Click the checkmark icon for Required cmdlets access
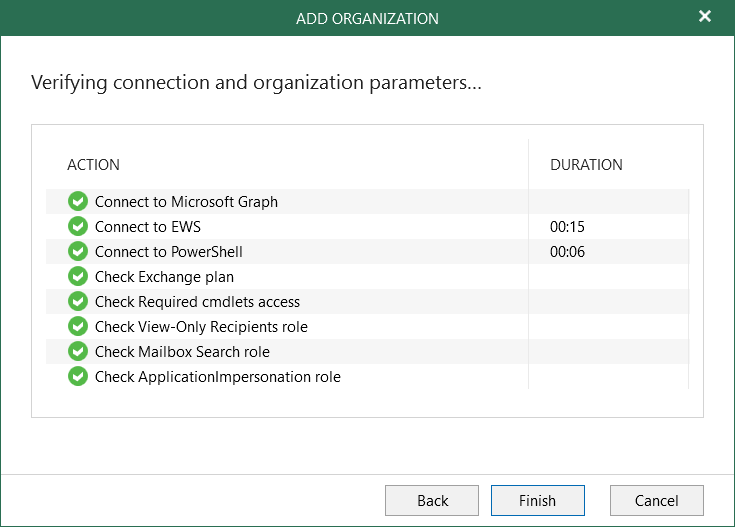 tap(78, 302)
